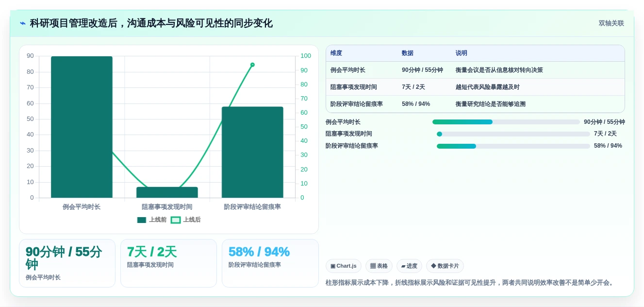
Task: Click the 例会平均时长 progress bar
Action: pyautogui.click(x=506, y=122)
